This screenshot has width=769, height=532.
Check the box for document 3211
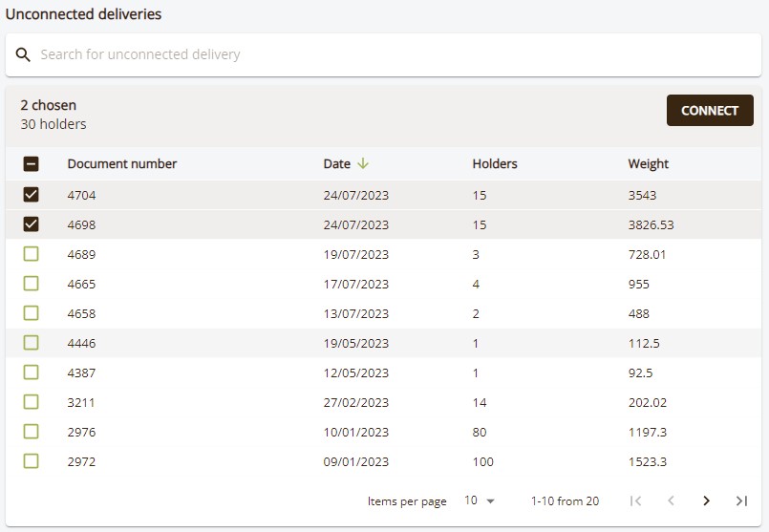[31, 402]
